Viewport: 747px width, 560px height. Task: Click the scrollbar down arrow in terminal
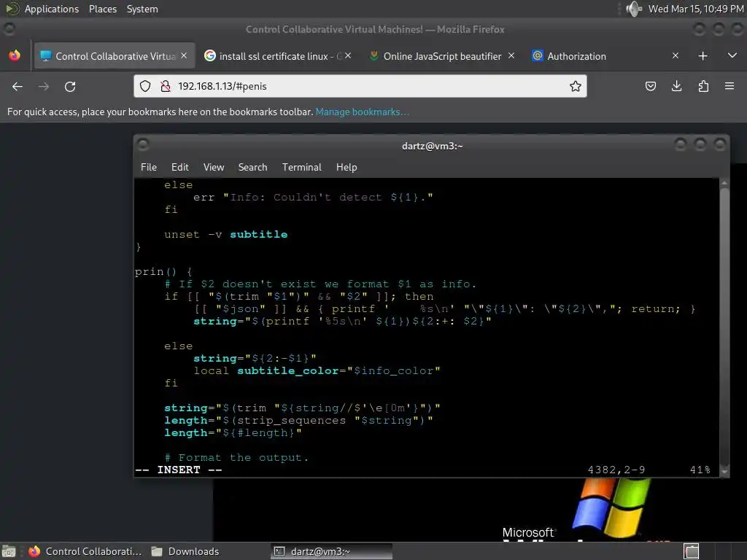(724, 472)
